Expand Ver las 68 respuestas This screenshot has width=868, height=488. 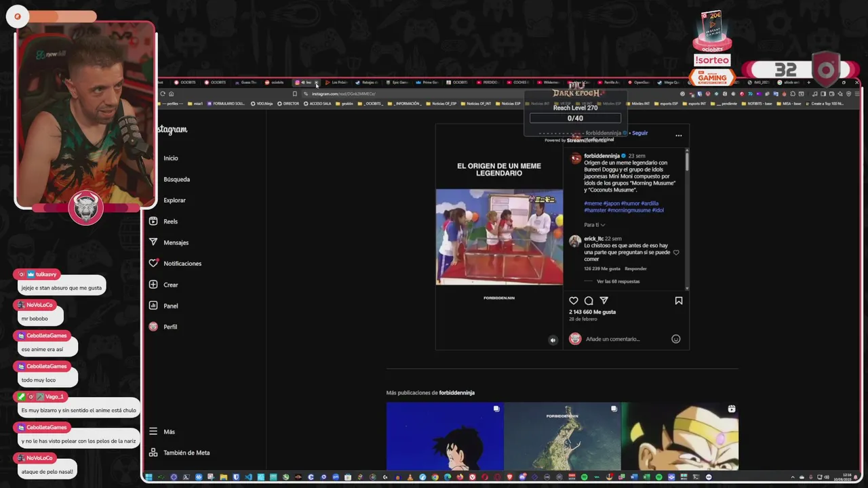point(618,281)
